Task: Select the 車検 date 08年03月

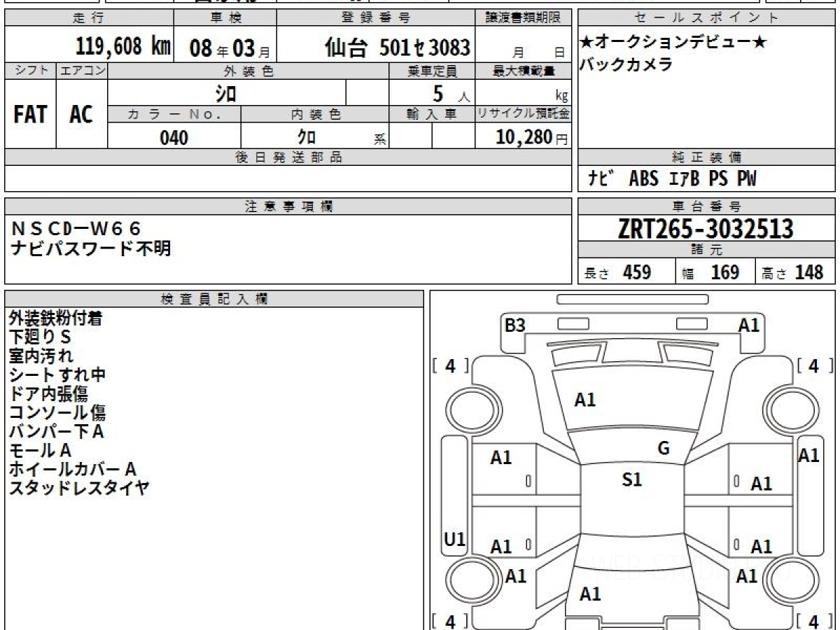Action: [x=230, y=48]
